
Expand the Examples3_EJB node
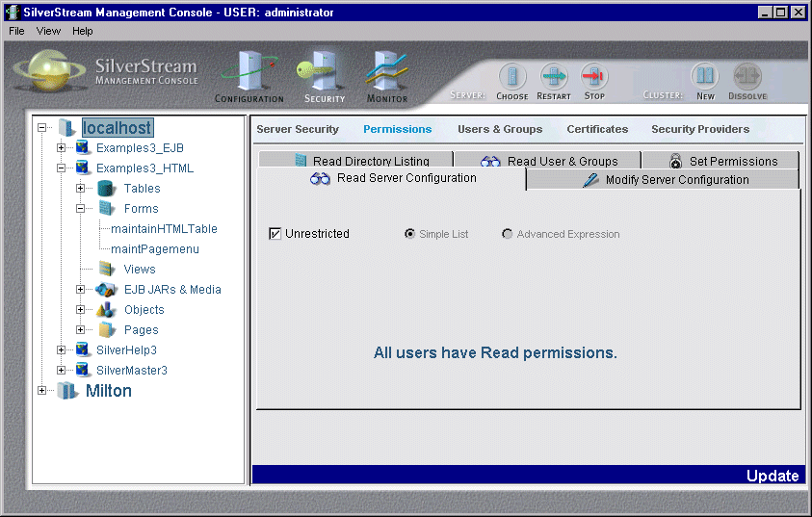click(61, 147)
